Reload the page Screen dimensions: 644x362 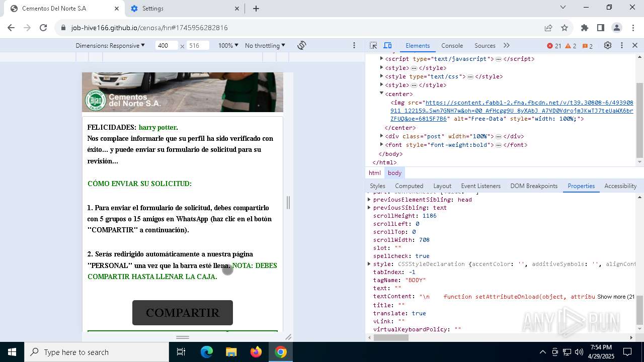point(43,28)
